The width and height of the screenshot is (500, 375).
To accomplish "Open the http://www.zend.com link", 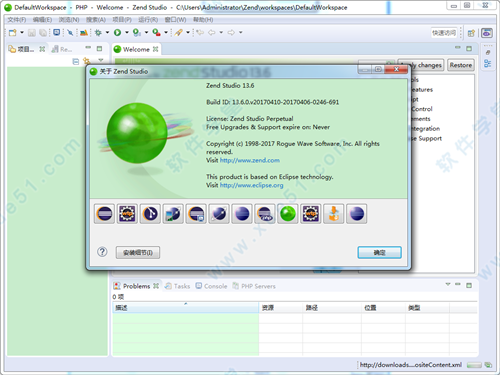I will coord(250,160).
